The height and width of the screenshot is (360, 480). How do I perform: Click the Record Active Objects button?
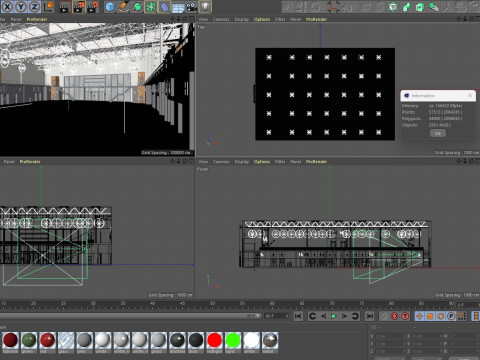pyautogui.click(x=384, y=316)
